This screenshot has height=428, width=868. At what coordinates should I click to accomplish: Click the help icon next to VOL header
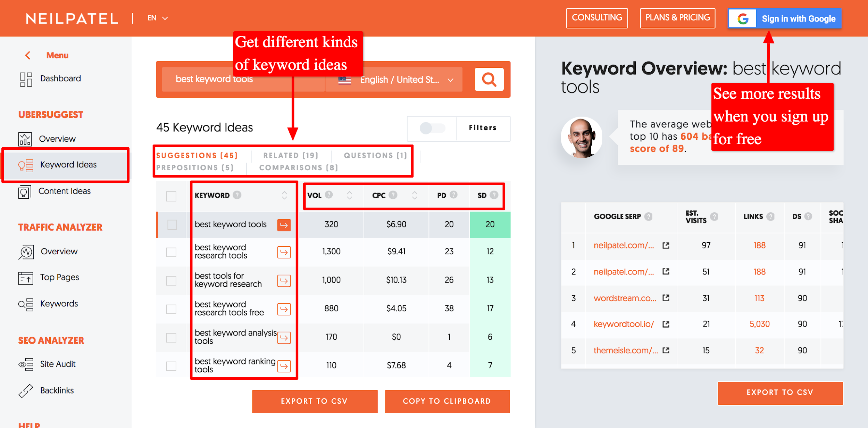328,195
